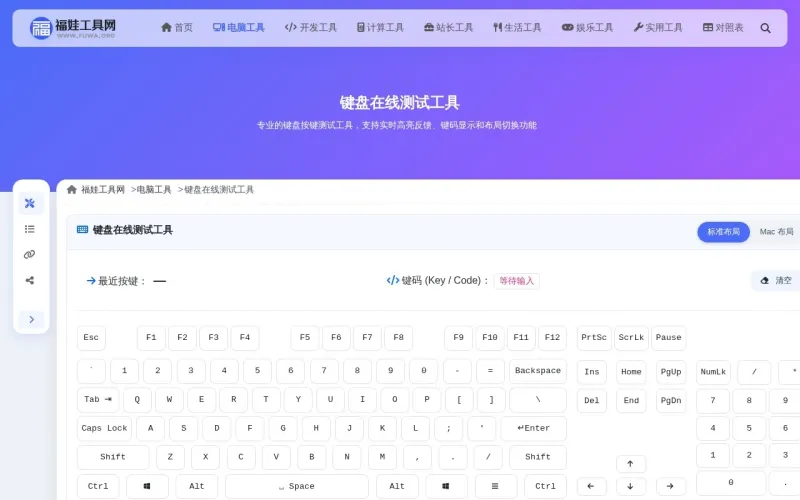This screenshot has width=800, height=500.
Task: Open 实用工具 menu
Action: pyautogui.click(x=658, y=28)
